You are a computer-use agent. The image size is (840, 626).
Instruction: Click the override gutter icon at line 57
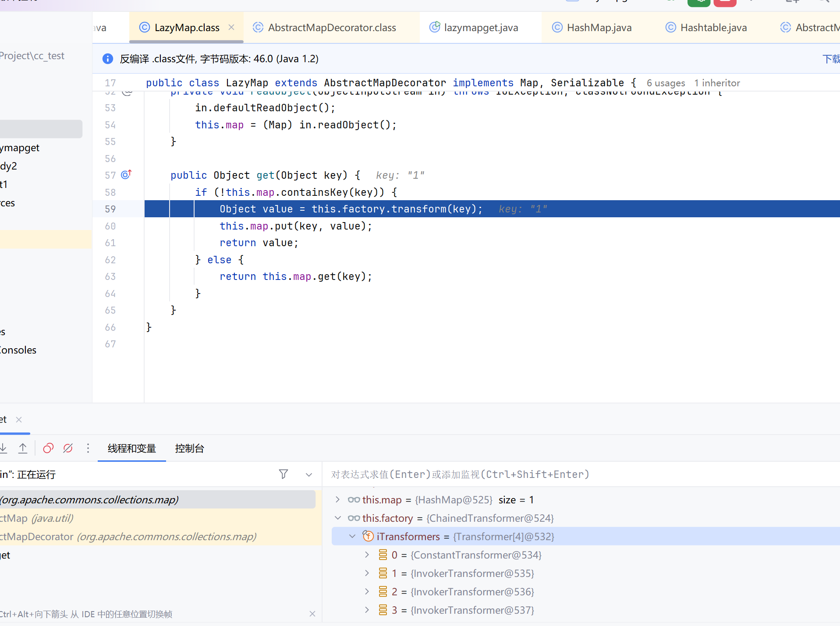[126, 174]
